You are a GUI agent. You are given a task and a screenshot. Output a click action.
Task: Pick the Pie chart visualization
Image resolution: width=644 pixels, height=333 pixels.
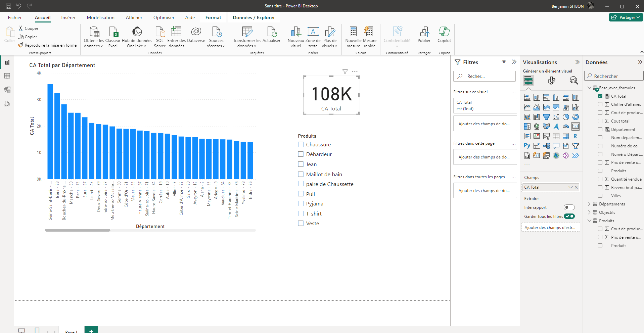click(566, 117)
